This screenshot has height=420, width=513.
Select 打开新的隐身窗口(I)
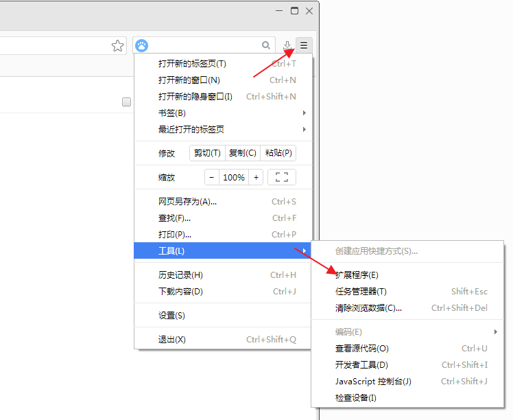tap(222, 97)
